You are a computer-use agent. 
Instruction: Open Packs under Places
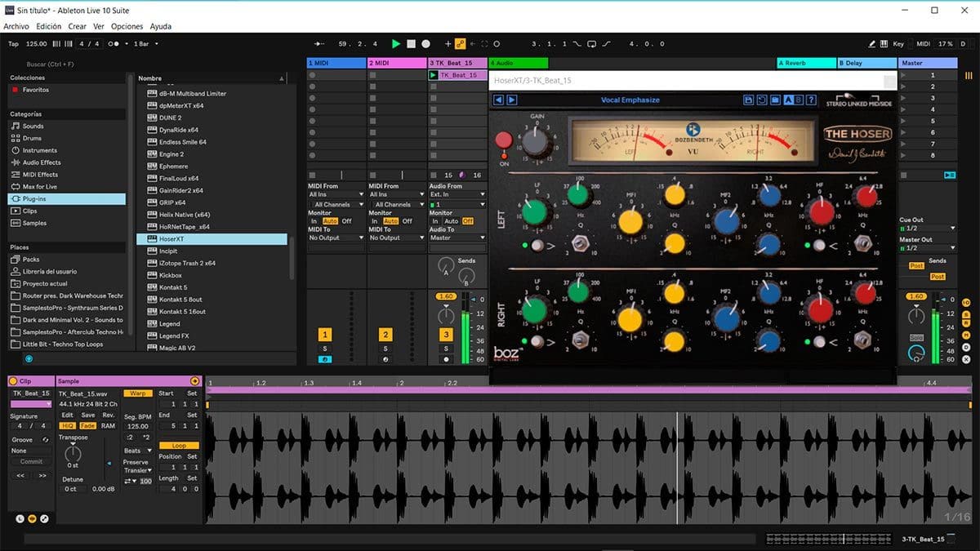click(31, 260)
